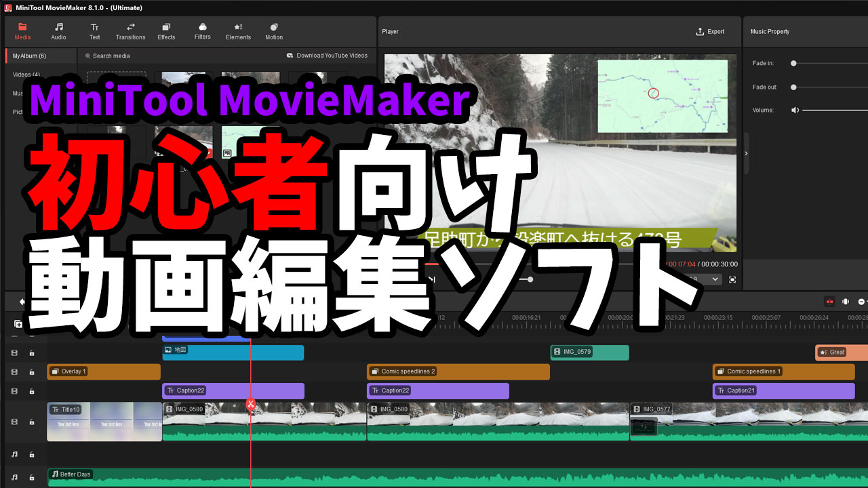Open the Motion panel
Image resolution: width=868 pixels, height=488 pixels.
[274, 31]
